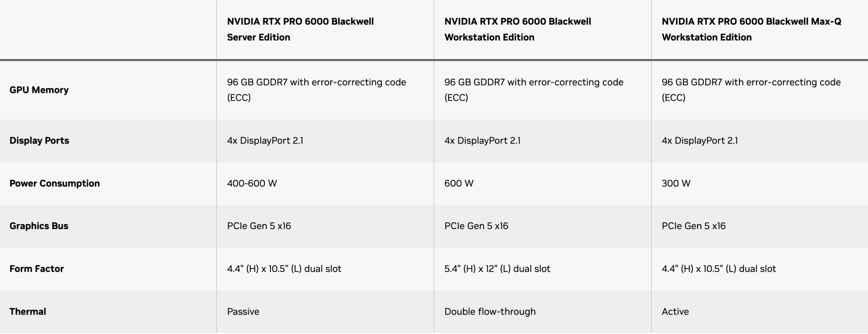Click the Double flow-through thermal cell

point(490,312)
